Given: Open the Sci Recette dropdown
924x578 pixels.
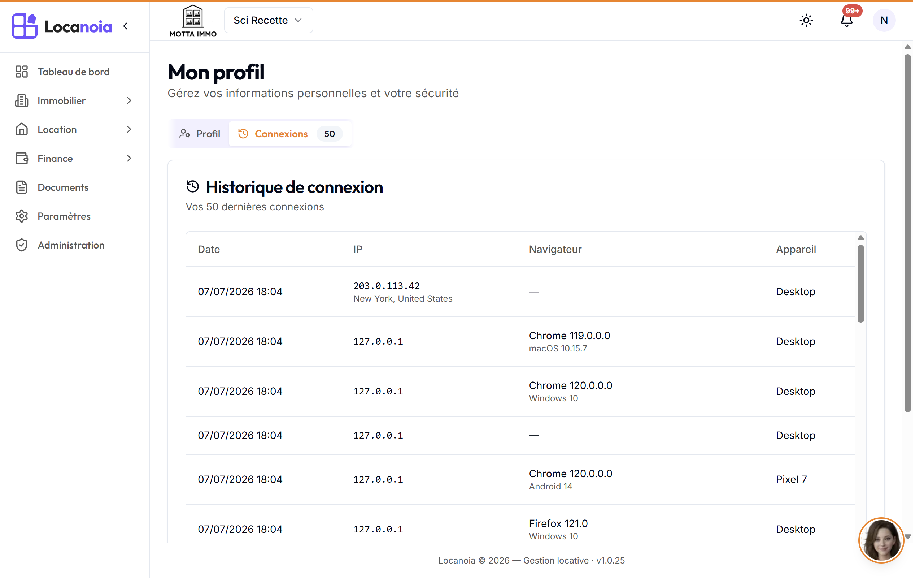Looking at the screenshot, I should [269, 20].
